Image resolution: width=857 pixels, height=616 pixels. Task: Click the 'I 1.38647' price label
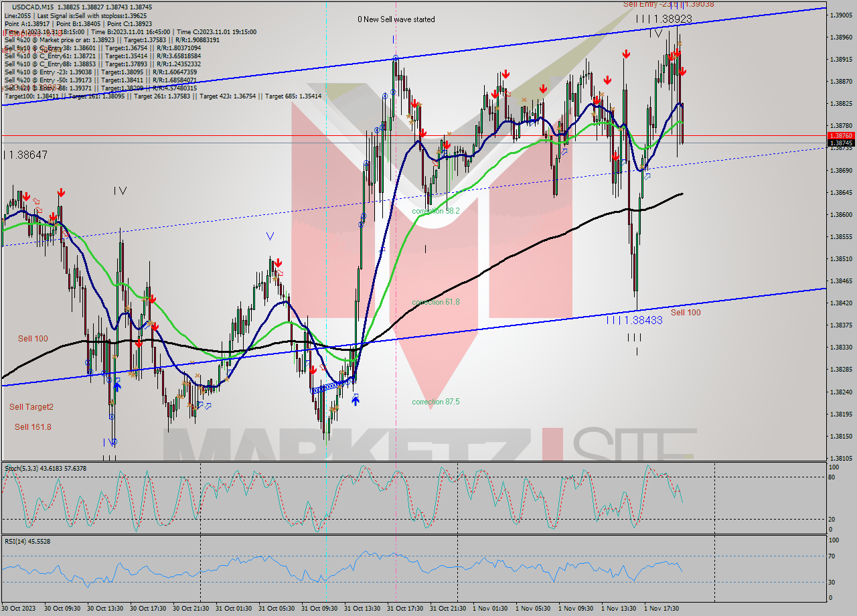click(x=25, y=155)
